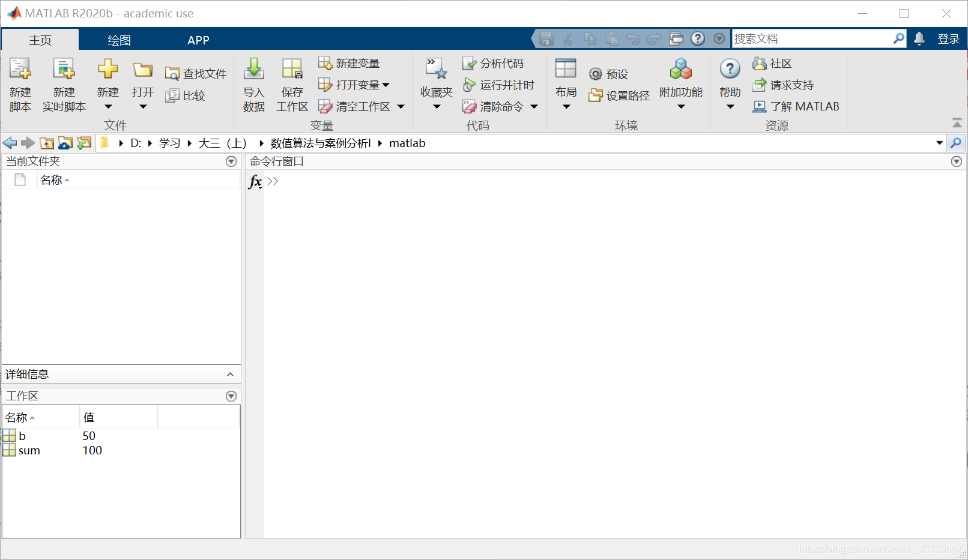Click the help icon in quick access toolbar
This screenshot has width=968, height=560.
click(698, 38)
